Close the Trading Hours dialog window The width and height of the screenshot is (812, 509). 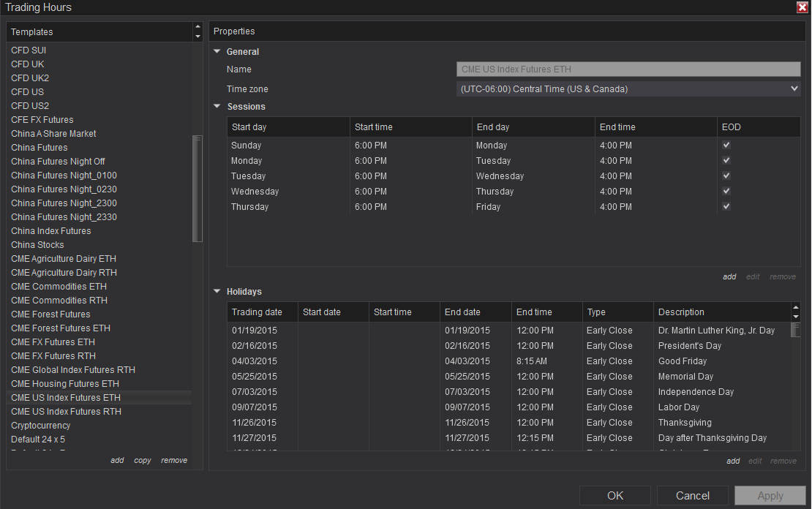click(x=802, y=7)
